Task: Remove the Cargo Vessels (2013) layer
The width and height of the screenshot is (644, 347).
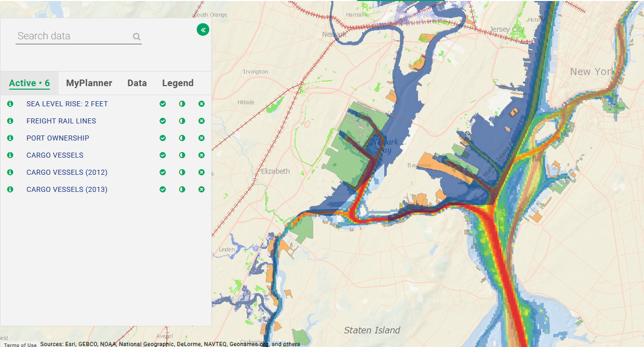Action: 202,189
